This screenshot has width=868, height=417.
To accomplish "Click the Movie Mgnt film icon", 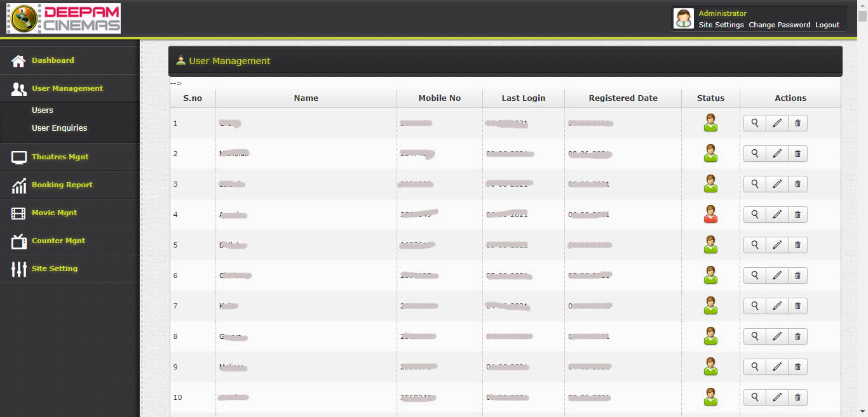I will click(x=19, y=213).
